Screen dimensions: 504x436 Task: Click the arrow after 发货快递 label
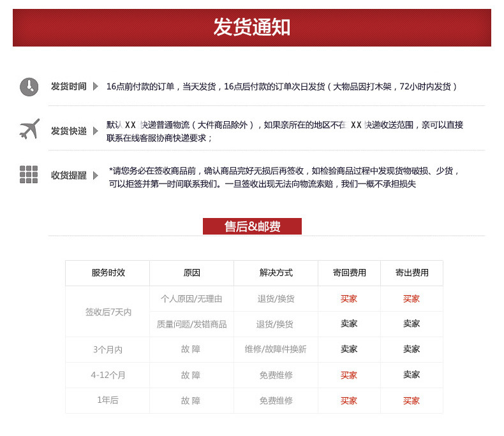point(96,131)
